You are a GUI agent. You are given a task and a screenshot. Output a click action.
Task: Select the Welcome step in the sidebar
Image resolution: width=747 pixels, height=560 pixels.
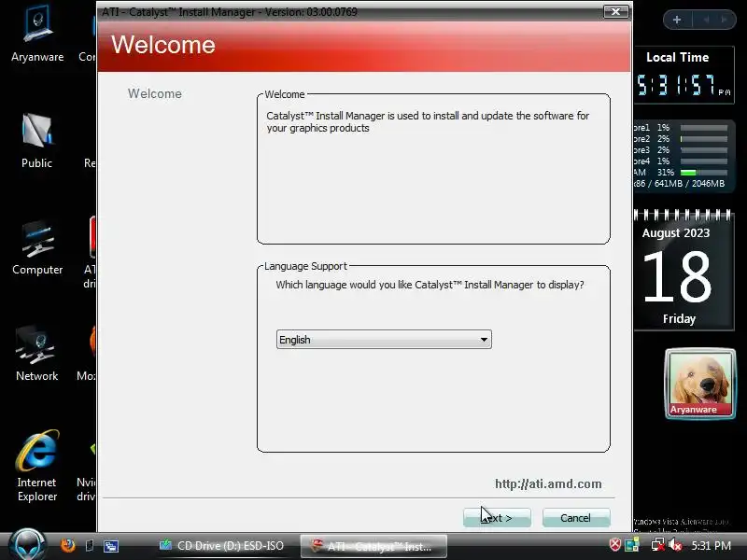click(154, 94)
